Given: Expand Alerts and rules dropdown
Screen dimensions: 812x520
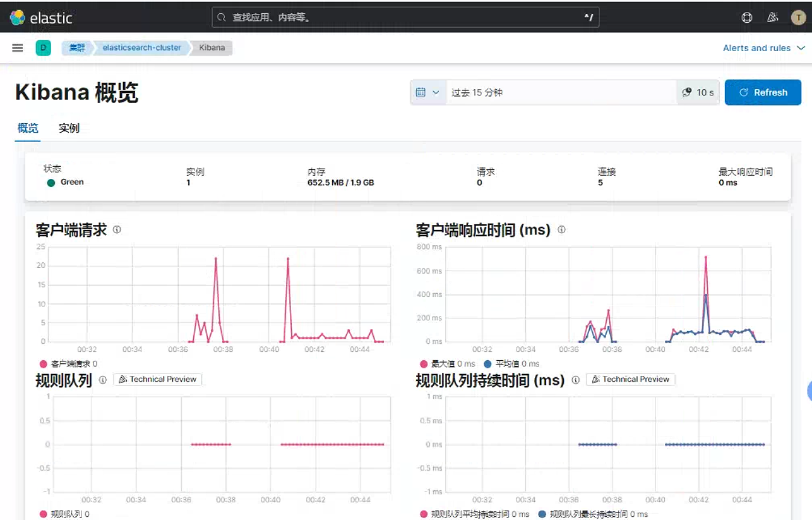Looking at the screenshot, I should (x=764, y=48).
